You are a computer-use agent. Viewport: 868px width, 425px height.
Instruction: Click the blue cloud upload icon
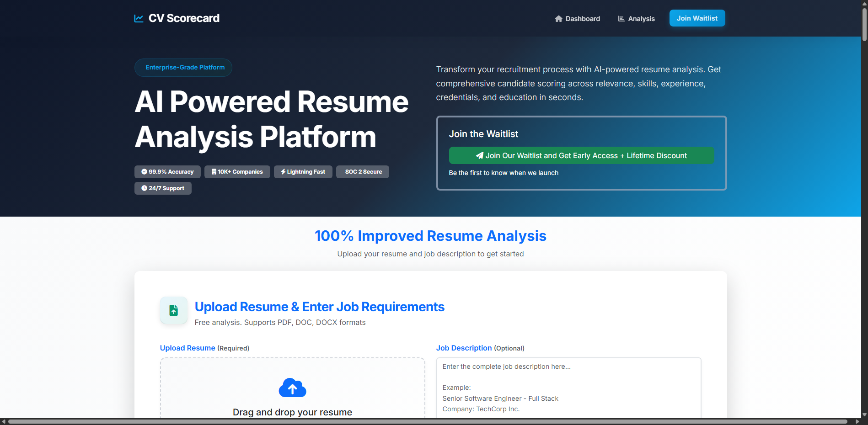point(292,388)
